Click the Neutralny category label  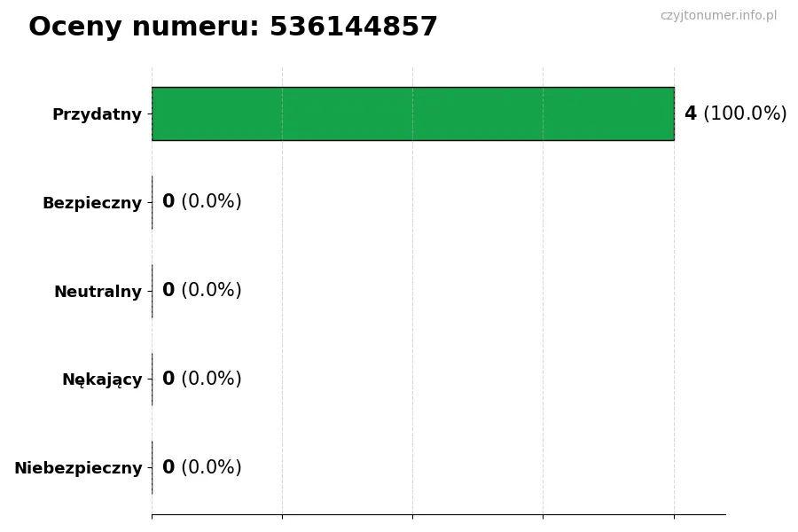coord(98,292)
